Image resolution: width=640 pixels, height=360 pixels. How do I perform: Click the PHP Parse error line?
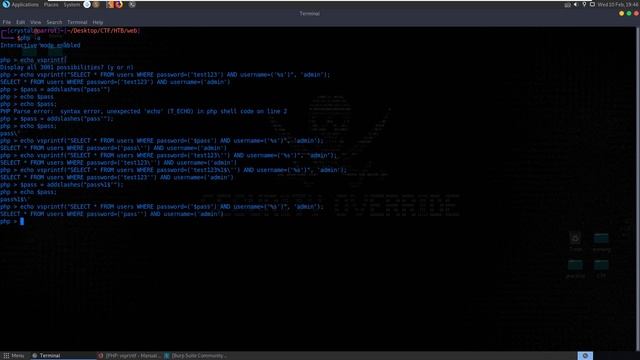pos(143,111)
